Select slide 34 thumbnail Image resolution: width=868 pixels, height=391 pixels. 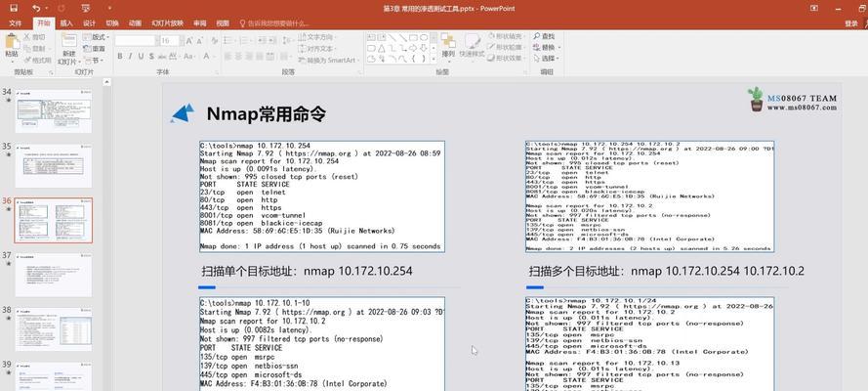(53, 110)
